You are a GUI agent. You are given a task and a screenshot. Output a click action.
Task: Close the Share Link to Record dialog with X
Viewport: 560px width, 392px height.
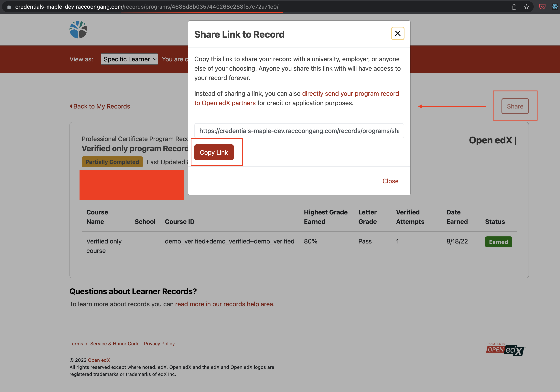pos(398,33)
